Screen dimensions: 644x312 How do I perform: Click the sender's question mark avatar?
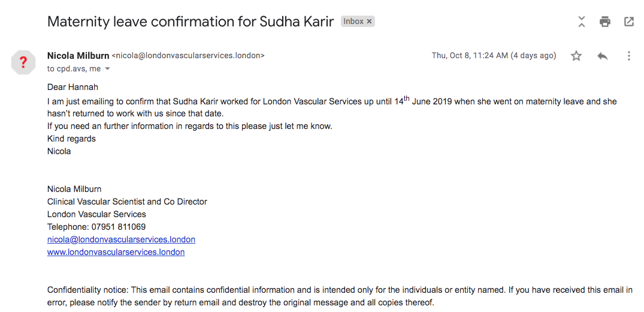coord(23,62)
